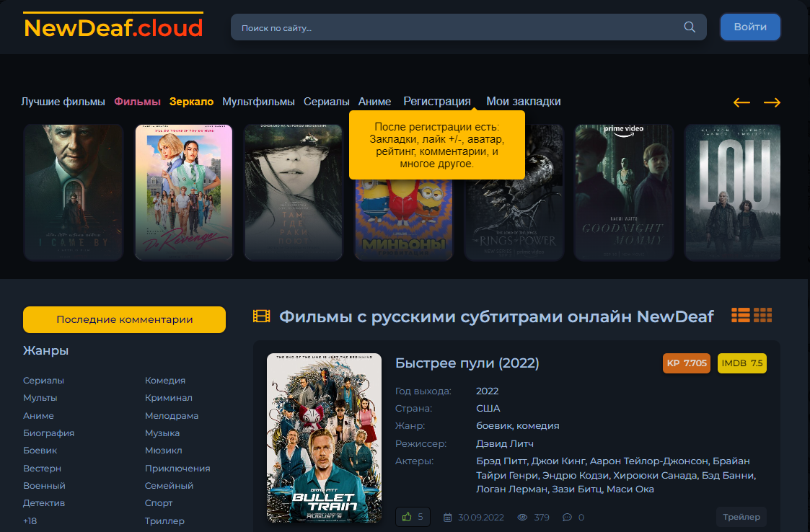Click the comments bubble icon for Быстрее пули

coord(567,517)
